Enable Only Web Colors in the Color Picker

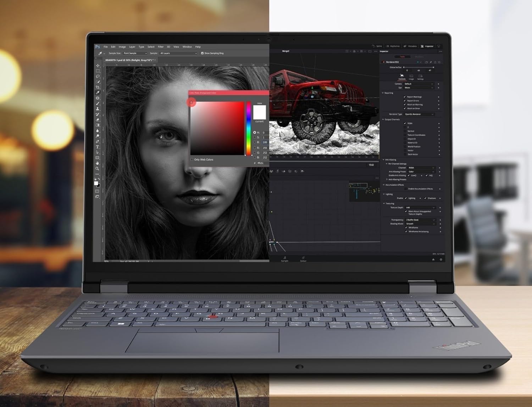tap(192, 160)
